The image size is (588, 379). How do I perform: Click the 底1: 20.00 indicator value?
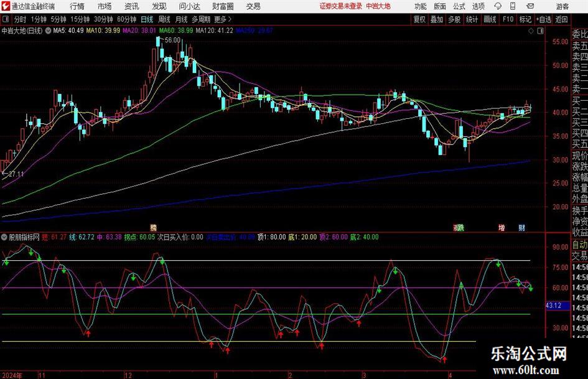point(302,237)
